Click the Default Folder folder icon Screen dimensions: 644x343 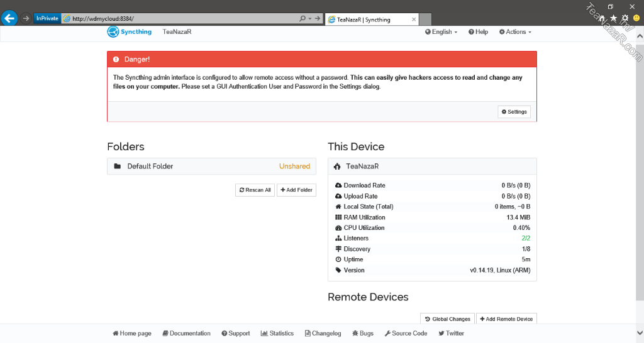click(118, 166)
